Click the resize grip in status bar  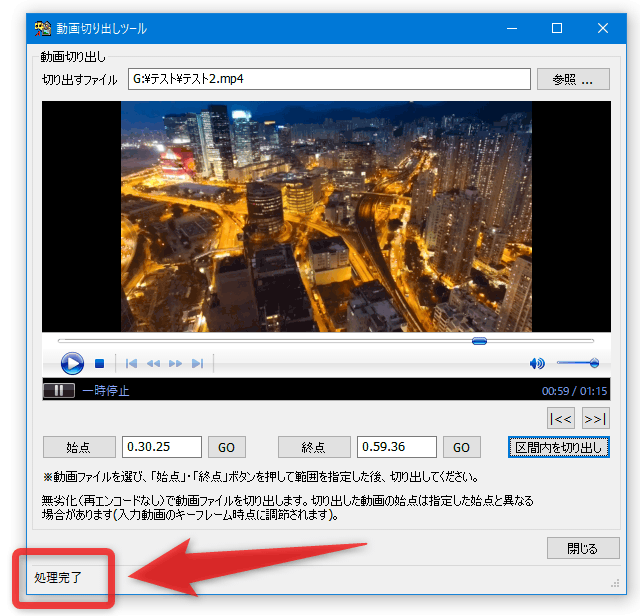pyautogui.click(x=615, y=583)
